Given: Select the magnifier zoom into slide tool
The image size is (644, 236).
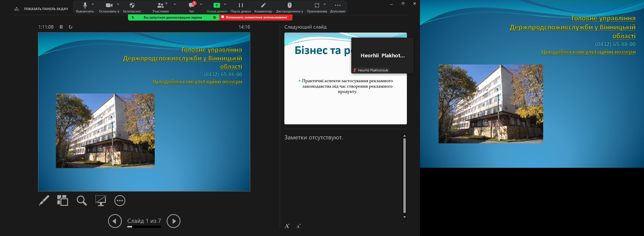Looking at the screenshot, I should [82, 201].
